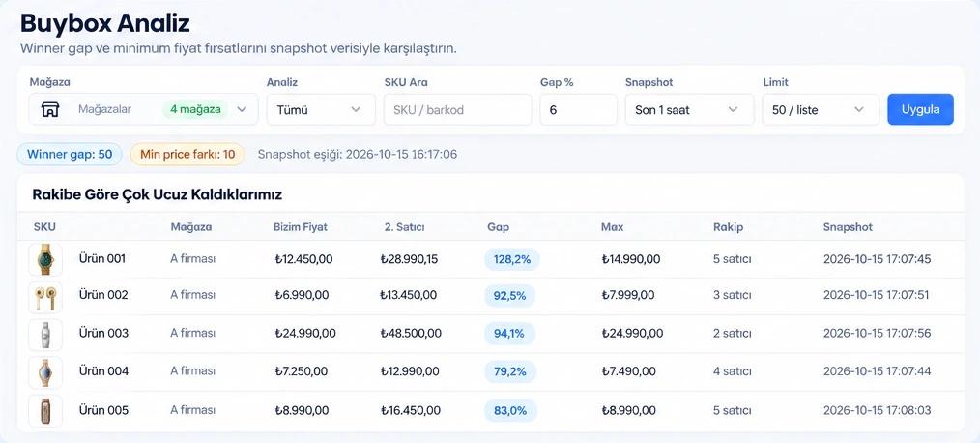Open the Limit 50 / liste dropdown
980x443 pixels.
[821, 109]
